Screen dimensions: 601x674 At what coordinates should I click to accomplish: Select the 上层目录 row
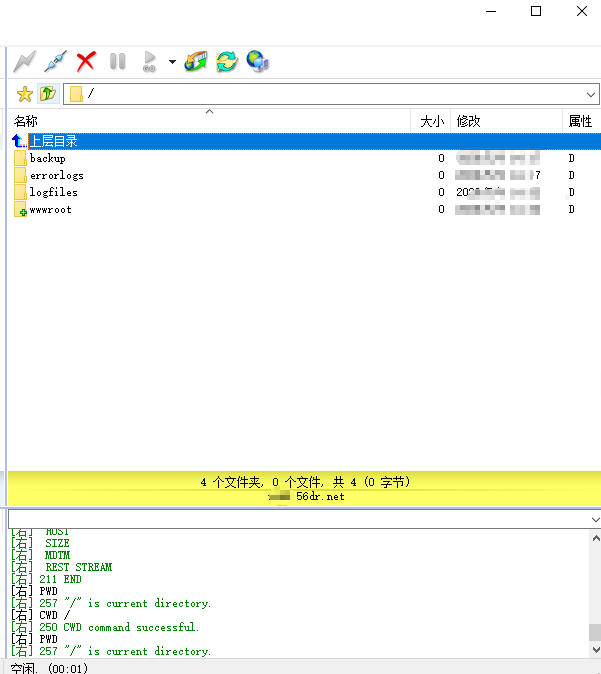point(304,141)
